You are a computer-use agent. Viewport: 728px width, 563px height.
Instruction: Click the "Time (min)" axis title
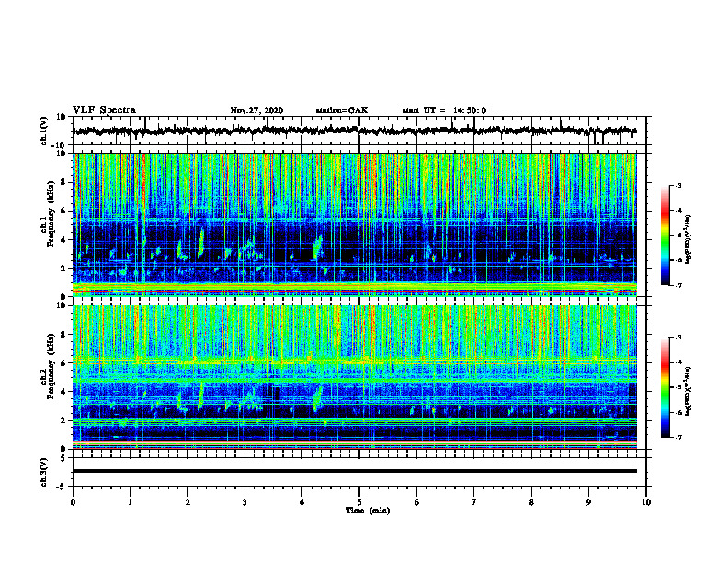tap(368, 511)
